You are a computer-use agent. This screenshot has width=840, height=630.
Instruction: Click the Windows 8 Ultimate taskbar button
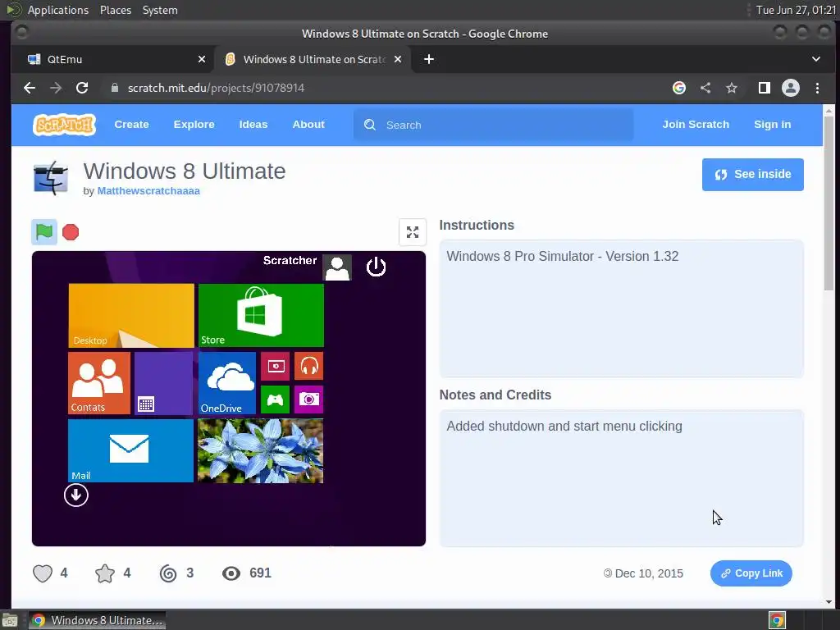click(98, 620)
